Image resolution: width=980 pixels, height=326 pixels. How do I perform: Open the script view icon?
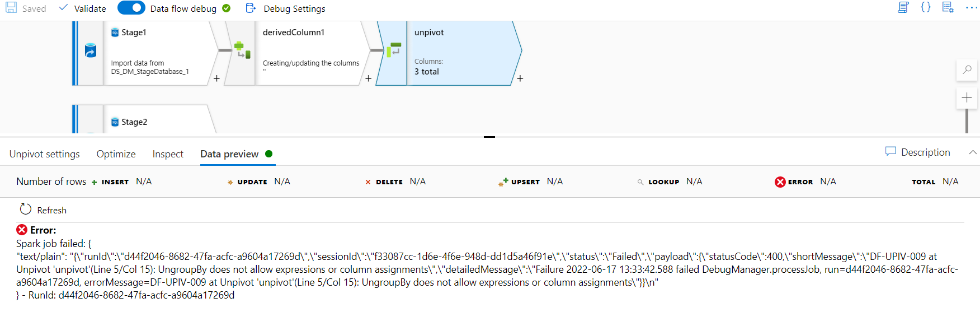click(903, 8)
